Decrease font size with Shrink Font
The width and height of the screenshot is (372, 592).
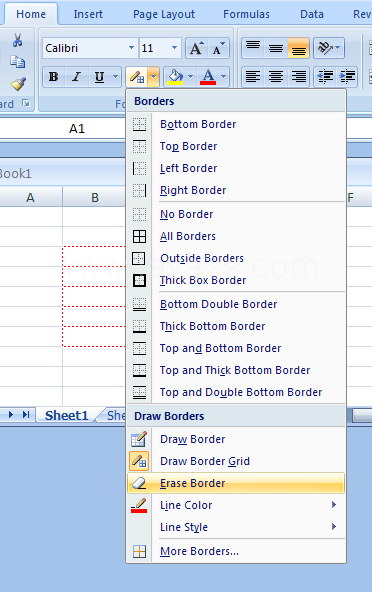(218, 48)
